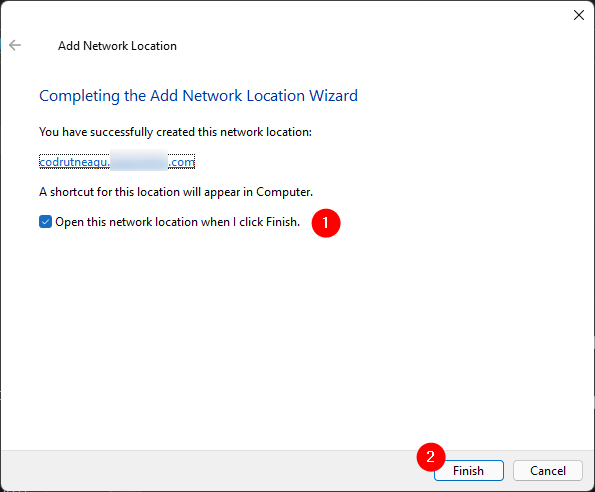This screenshot has height=492, width=595.
Task: Click the A shortcut for this location text
Action: pyautogui.click(x=176, y=192)
